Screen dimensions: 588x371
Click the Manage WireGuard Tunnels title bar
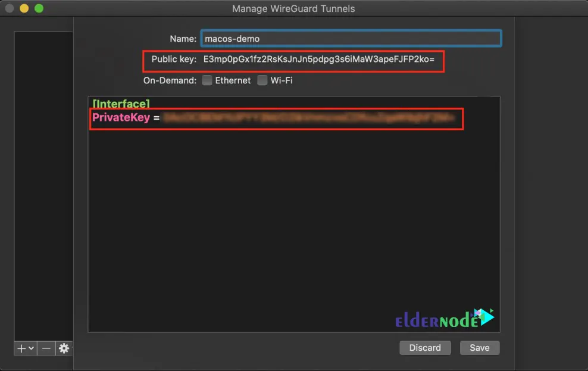(293, 8)
